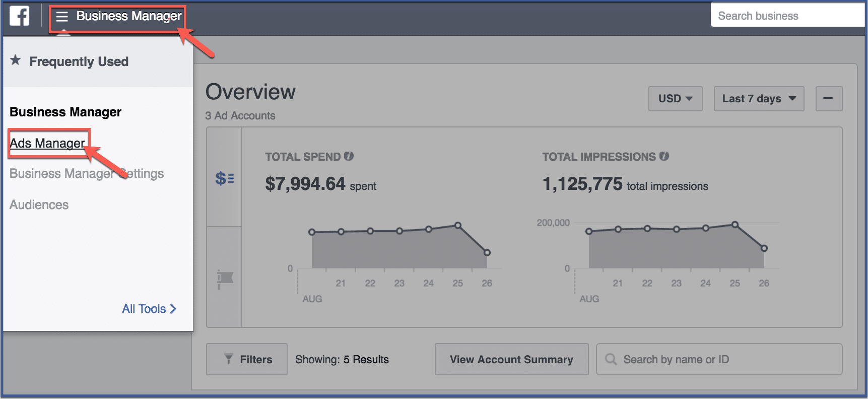868x399 pixels.
Task: Select the dollar spend tab icon
Action: (224, 178)
